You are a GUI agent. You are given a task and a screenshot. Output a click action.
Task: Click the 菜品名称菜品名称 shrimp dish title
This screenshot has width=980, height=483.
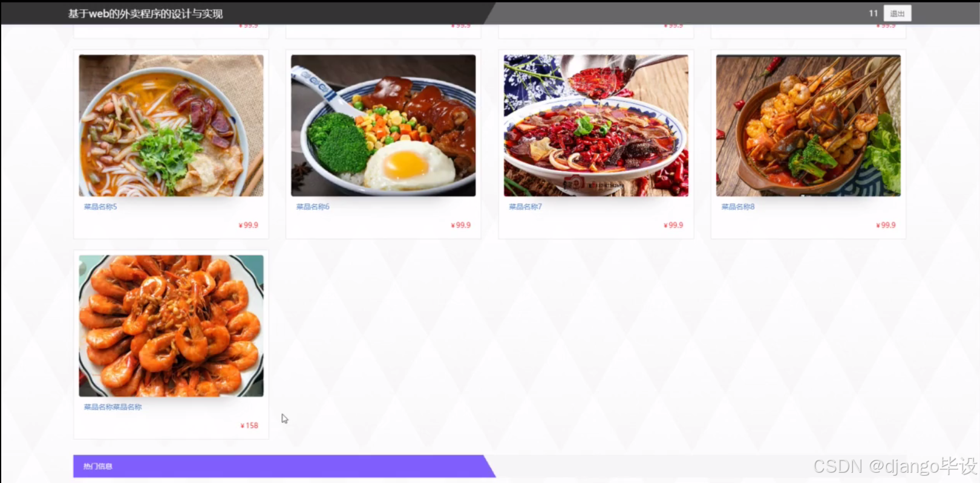(113, 407)
